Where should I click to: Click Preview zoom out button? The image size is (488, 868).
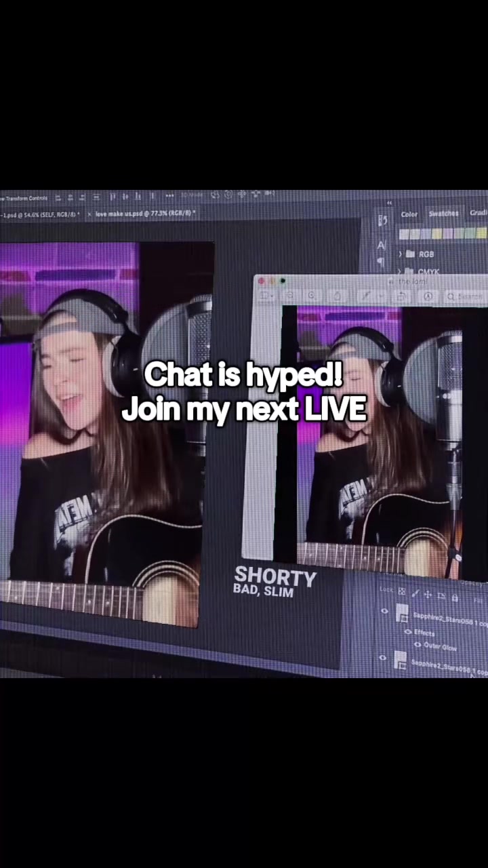tap(290, 296)
